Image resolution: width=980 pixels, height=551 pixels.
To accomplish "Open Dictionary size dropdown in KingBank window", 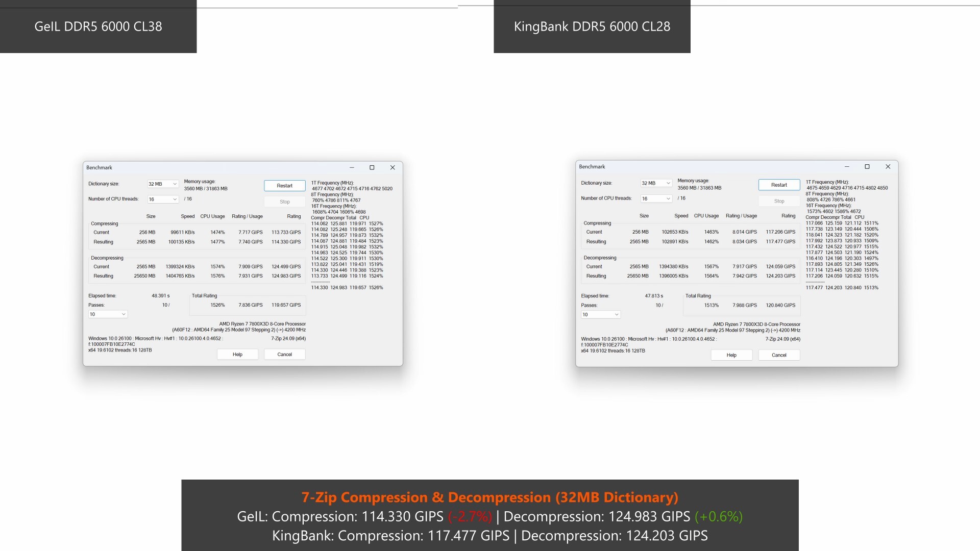I will click(656, 183).
